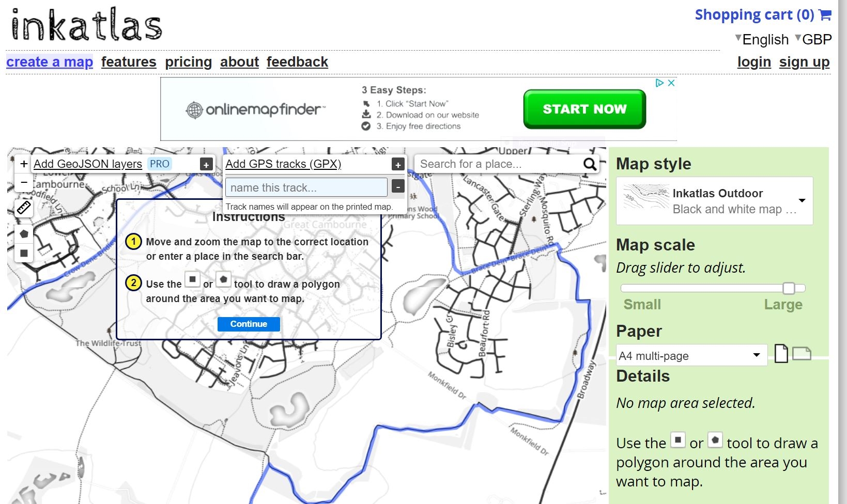Image resolution: width=847 pixels, height=504 pixels.
Task: Click the map zoom in plus button
Action: (x=24, y=164)
